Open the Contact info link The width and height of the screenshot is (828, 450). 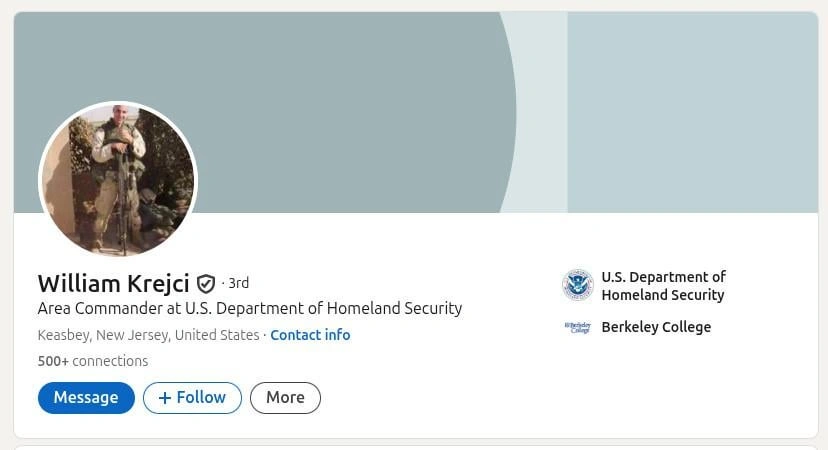point(310,335)
